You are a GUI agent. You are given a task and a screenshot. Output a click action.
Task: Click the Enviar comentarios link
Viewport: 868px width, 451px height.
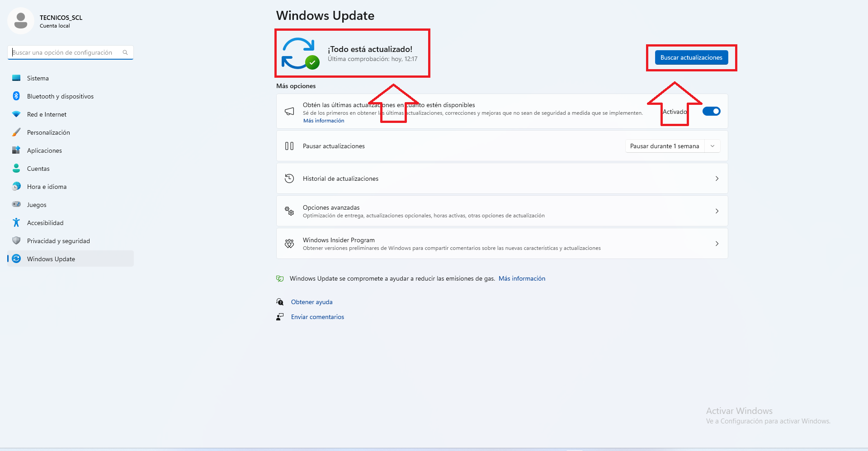click(x=317, y=317)
